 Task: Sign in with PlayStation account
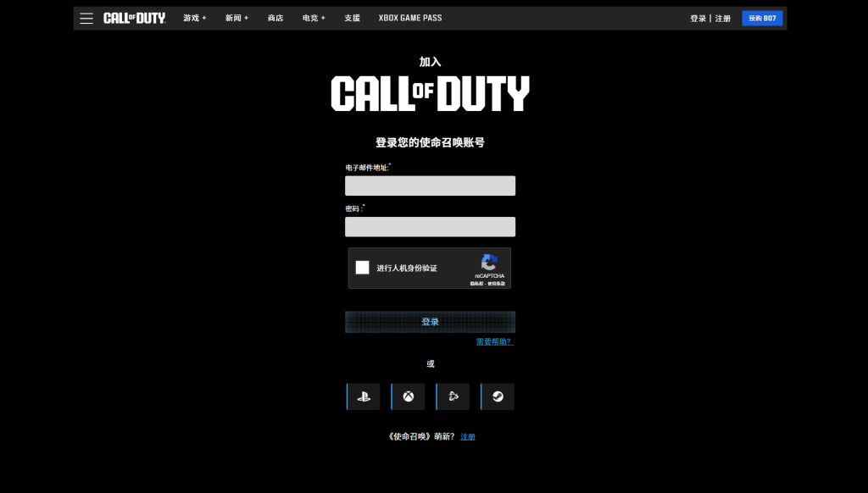[363, 396]
